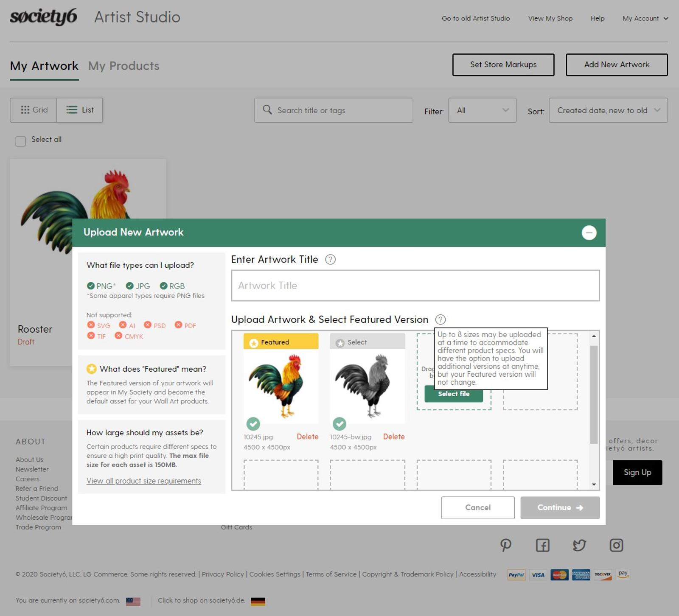Click the German flag icon
679x616 pixels.
(x=258, y=601)
